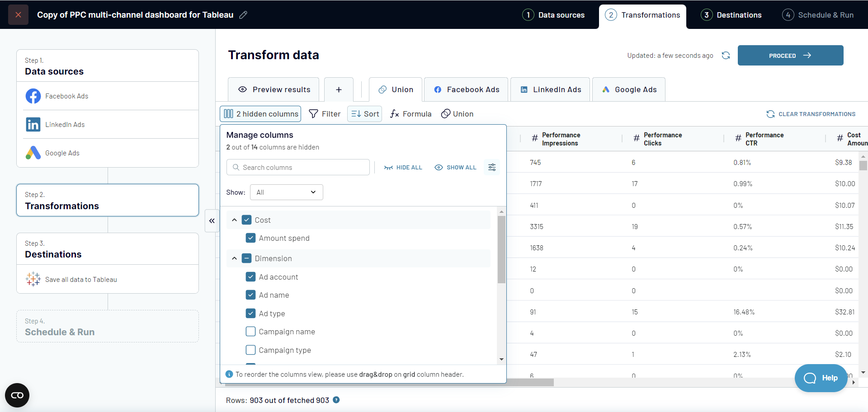Image resolution: width=868 pixels, height=412 pixels.
Task: Collapse the left sidebar panel
Action: click(212, 221)
